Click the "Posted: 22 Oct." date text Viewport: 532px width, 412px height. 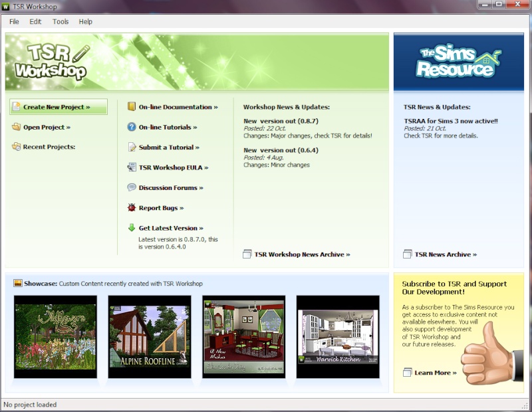pos(265,128)
